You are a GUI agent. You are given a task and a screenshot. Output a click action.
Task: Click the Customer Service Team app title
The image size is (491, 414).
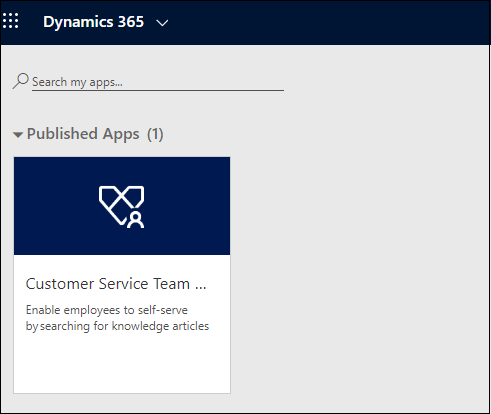116,284
